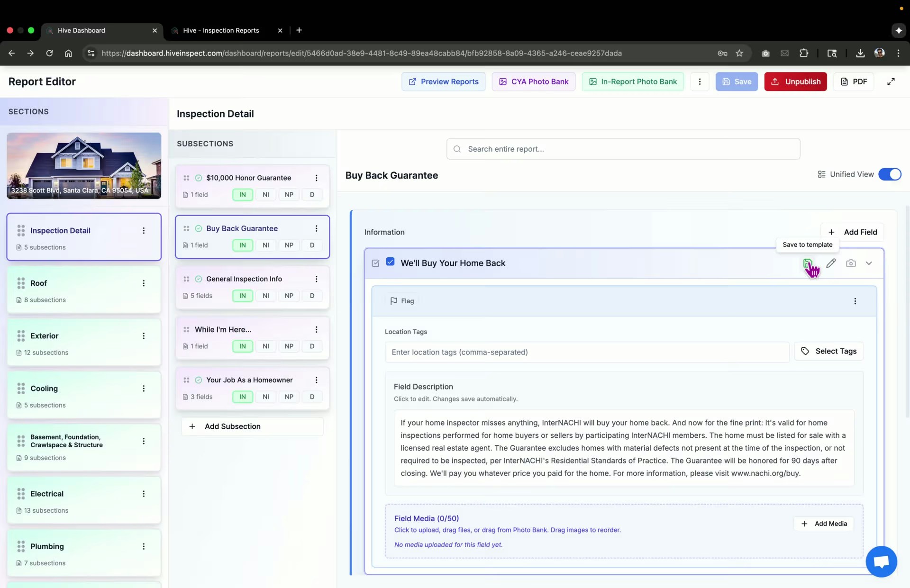Export report via PDF button
Image resolution: width=910 pixels, height=588 pixels.
coord(854,81)
